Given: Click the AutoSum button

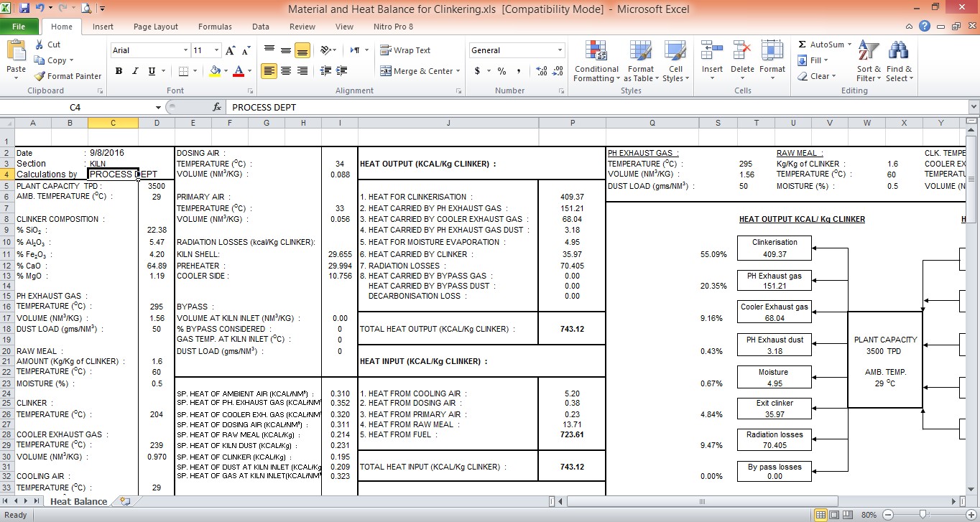Looking at the screenshot, I should coord(820,45).
